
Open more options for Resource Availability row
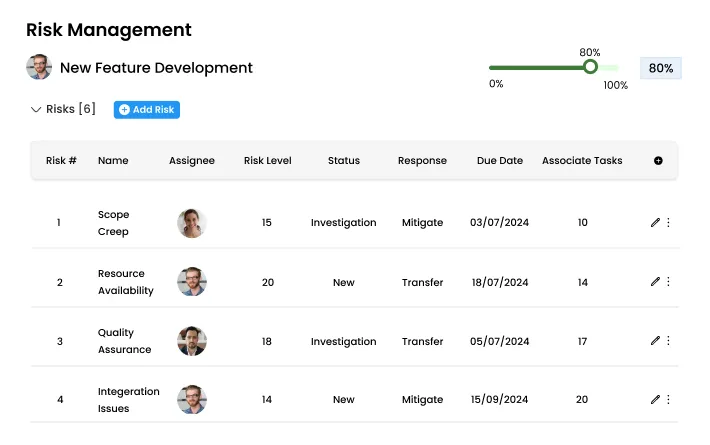pyautogui.click(x=669, y=282)
